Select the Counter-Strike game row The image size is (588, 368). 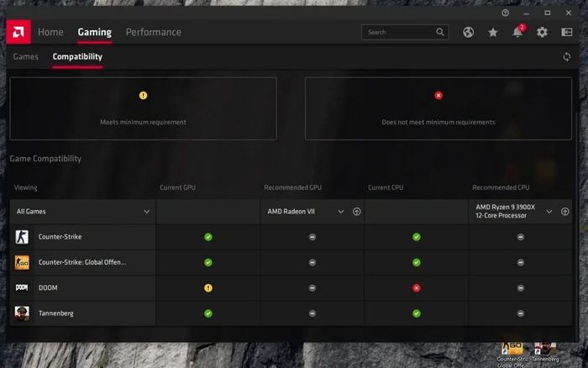pos(291,237)
